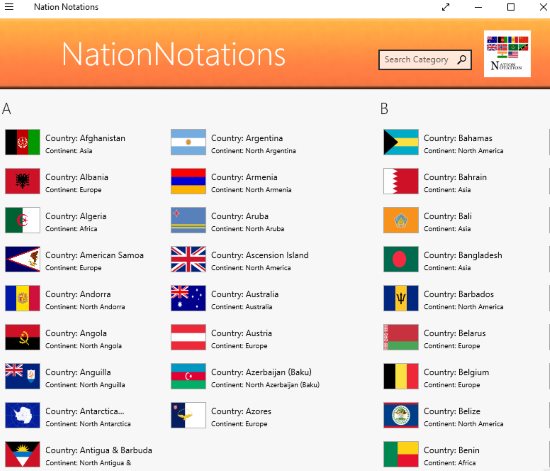Select the Belgium flag icon
This screenshot has width=550, height=471.
tap(401, 376)
